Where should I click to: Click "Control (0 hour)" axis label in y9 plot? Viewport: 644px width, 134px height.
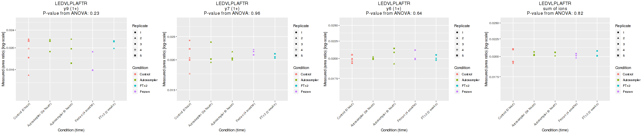pyautogui.click(x=22, y=111)
